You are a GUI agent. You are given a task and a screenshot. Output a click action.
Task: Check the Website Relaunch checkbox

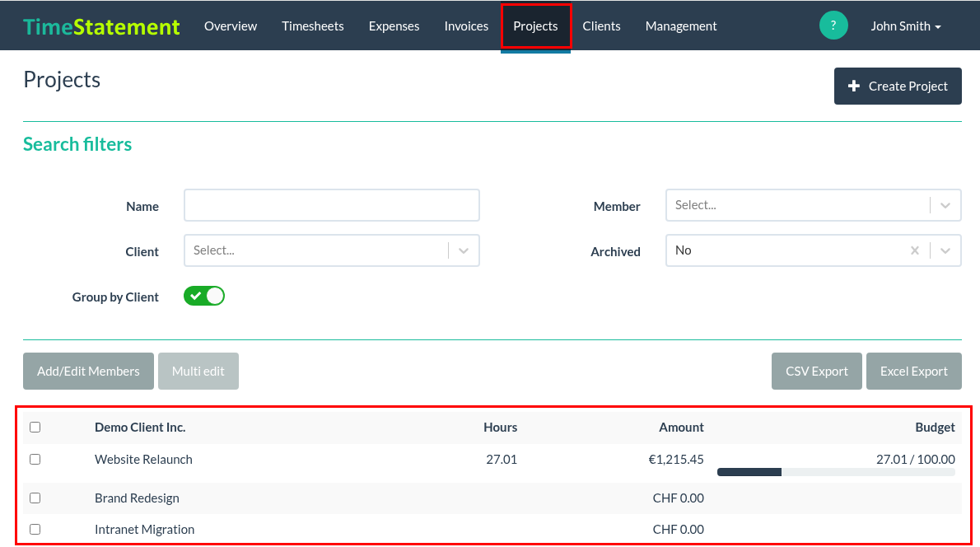[x=35, y=460]
